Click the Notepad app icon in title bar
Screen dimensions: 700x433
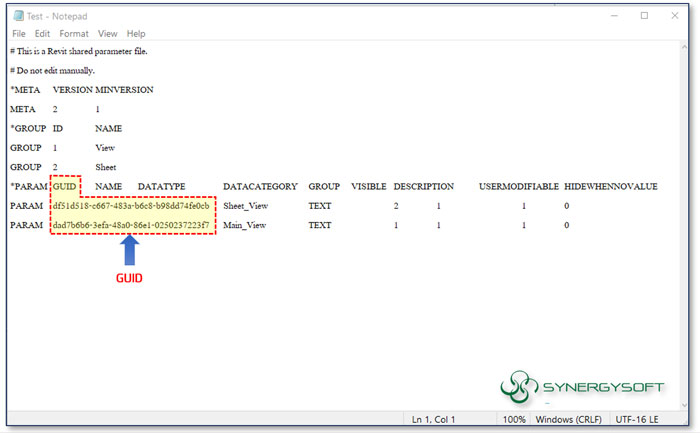[x=18, y=16]
